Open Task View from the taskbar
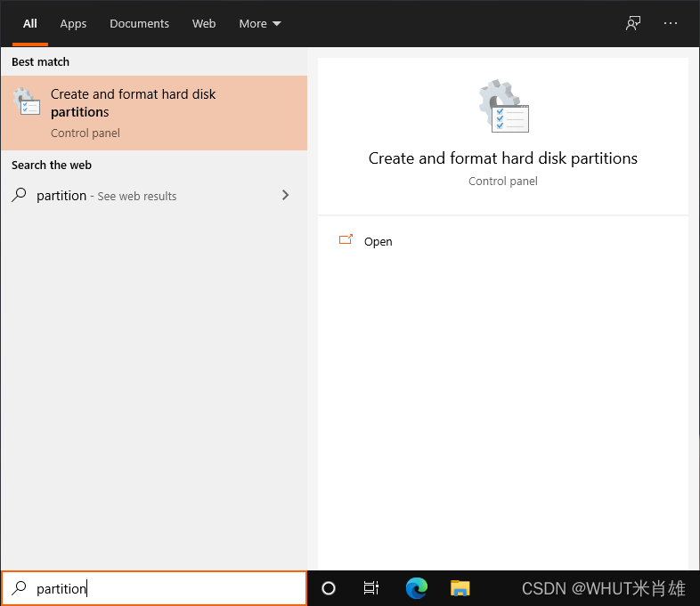The image size is (700, 606). tap(371, 588)
